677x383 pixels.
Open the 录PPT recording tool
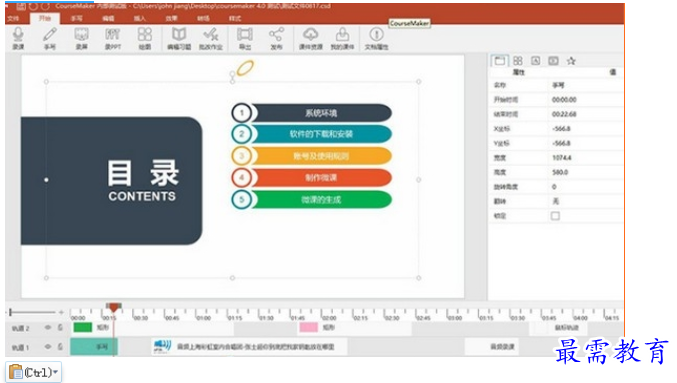coord(113,38)
